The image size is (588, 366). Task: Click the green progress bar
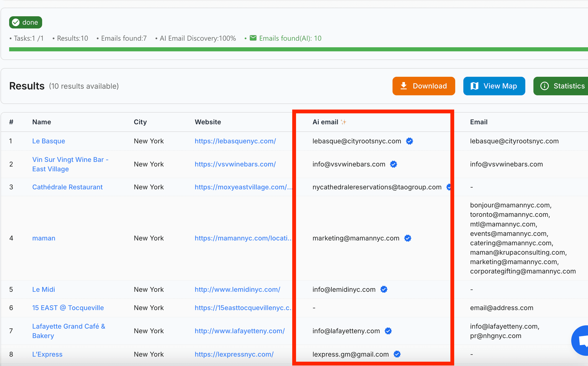(x=299, y=49)
